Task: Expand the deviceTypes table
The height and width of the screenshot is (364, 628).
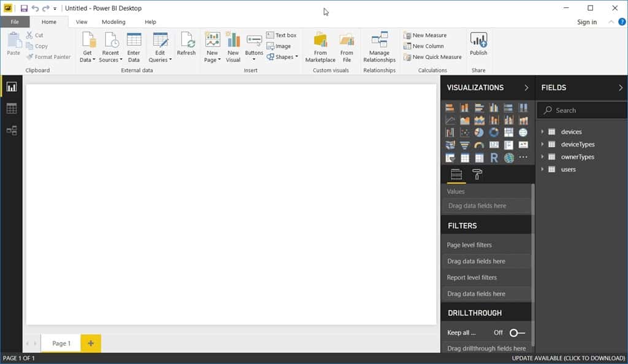Action: coord(542,144)
